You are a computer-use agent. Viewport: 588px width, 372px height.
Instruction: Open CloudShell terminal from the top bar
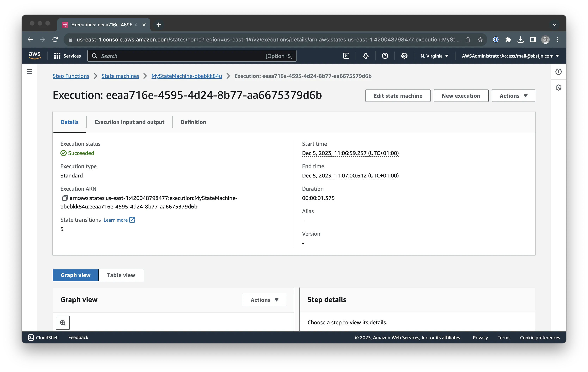(346, 56)
